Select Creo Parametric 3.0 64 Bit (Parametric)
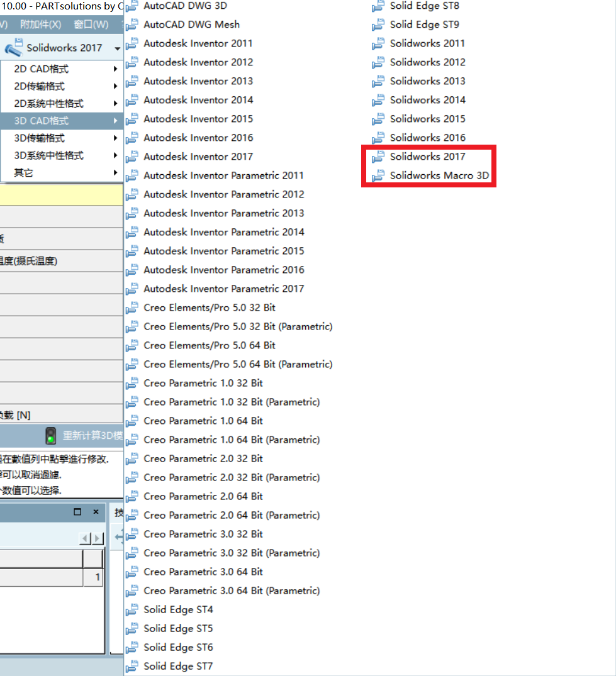The width and height of the screenshot is (616, 676). coord(231,591)
